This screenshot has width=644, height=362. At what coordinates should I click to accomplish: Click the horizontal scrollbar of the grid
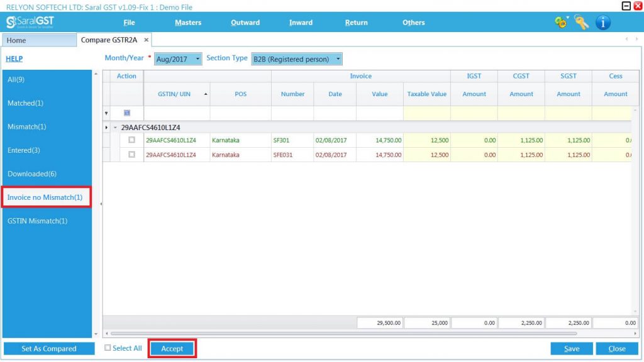(x=343, y=334)
